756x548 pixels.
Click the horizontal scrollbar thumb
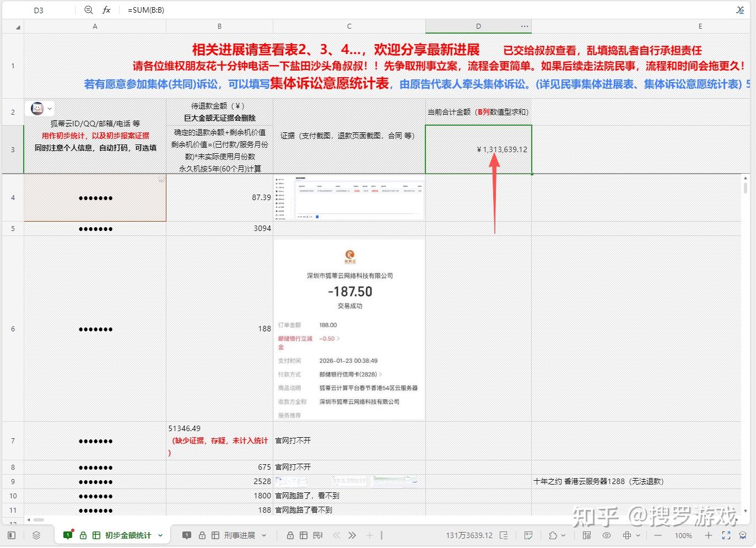(x=39, y=519)
